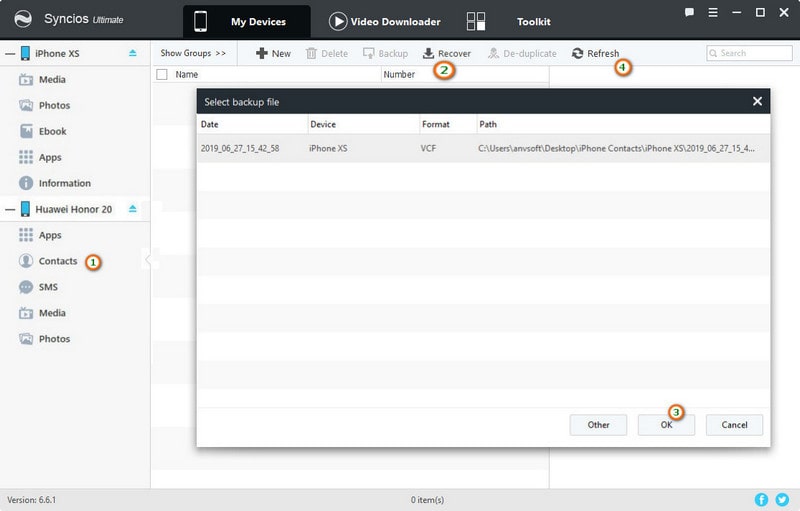Screen dimensions: 800x511
Task: Sort backups by Date column header
Action: [253, 124]
